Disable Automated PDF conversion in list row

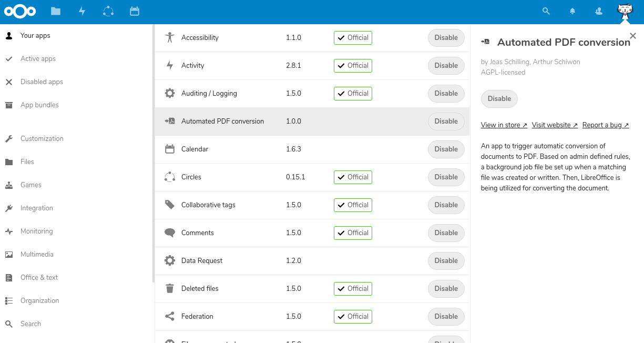pyautogui.click(x=446, y=121)
